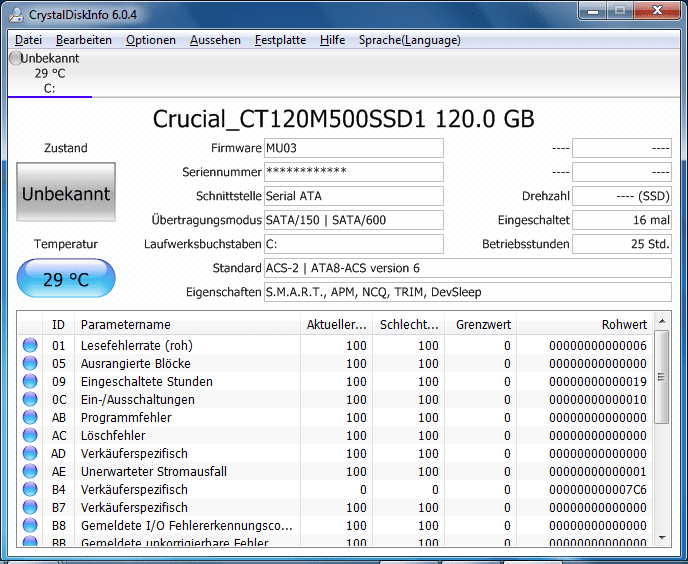Open the Datei menu
Image resolution: width=688 pixels, height=564 pixels.
(x=28, y=40)
